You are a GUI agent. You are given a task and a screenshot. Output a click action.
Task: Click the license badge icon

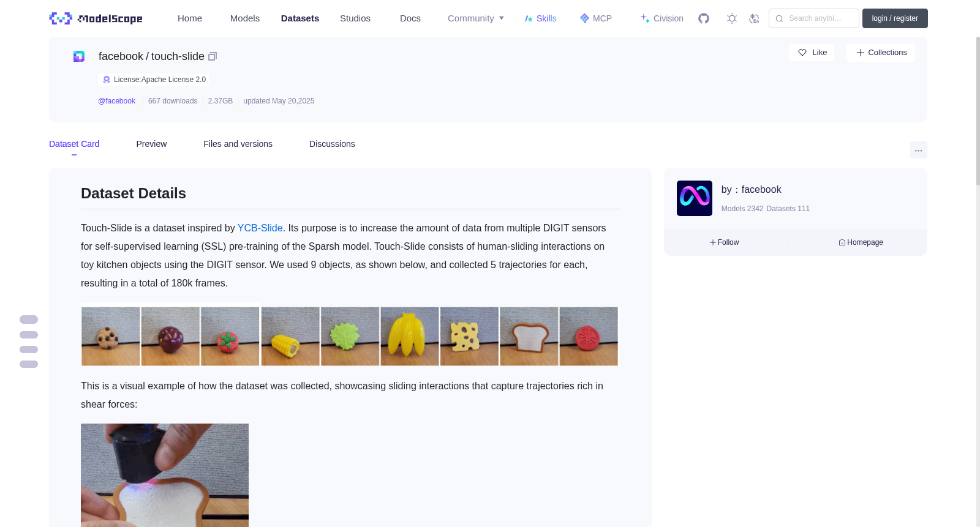pyautogui.click(x=107, y=80)
